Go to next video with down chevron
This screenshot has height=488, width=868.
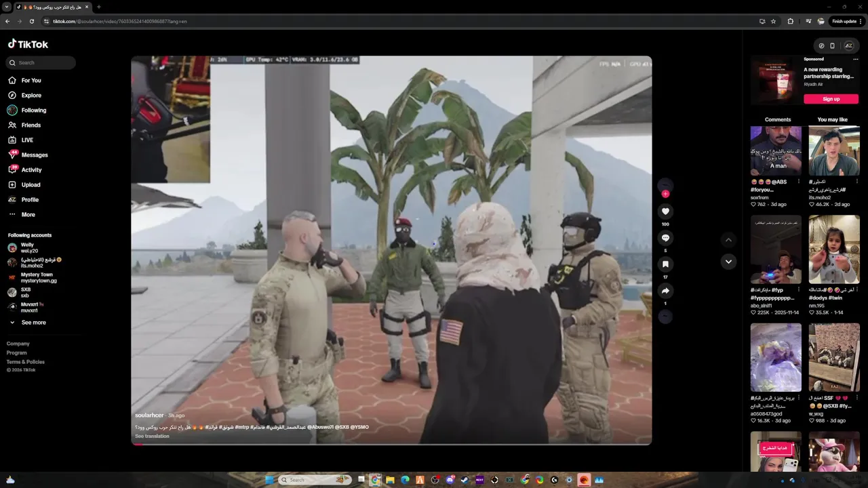[728, 262]
